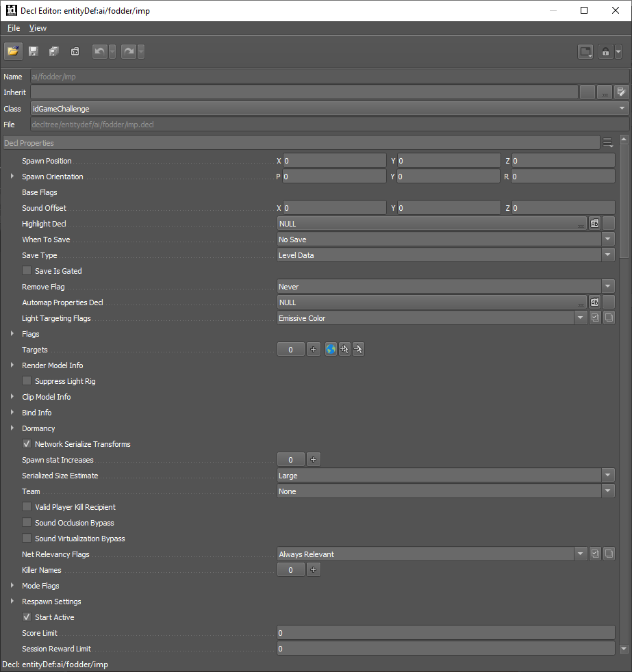Open the Class dropdown showing idGameChallenge

pos(330,108)
